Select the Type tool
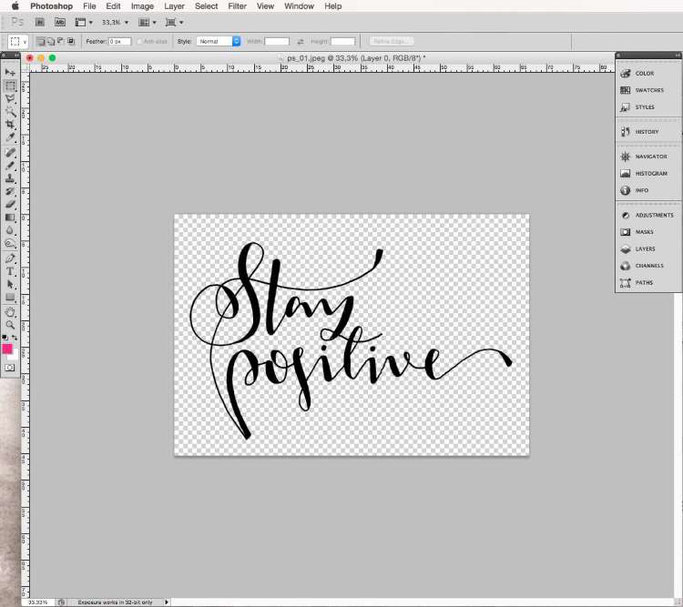This screenshot has width=683, height=607. pyautogui.click(x=10, y=272)
